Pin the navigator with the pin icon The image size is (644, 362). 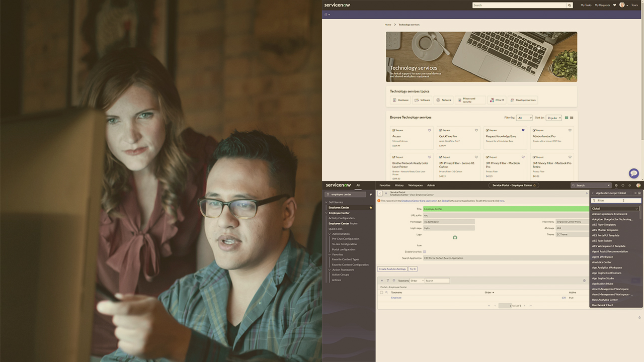click(x=371, y=194)
